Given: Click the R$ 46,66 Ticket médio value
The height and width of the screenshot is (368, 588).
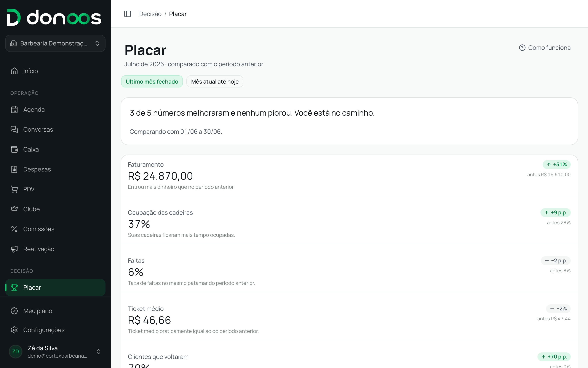Looking at the screenshot, I should tap(149, 320).
